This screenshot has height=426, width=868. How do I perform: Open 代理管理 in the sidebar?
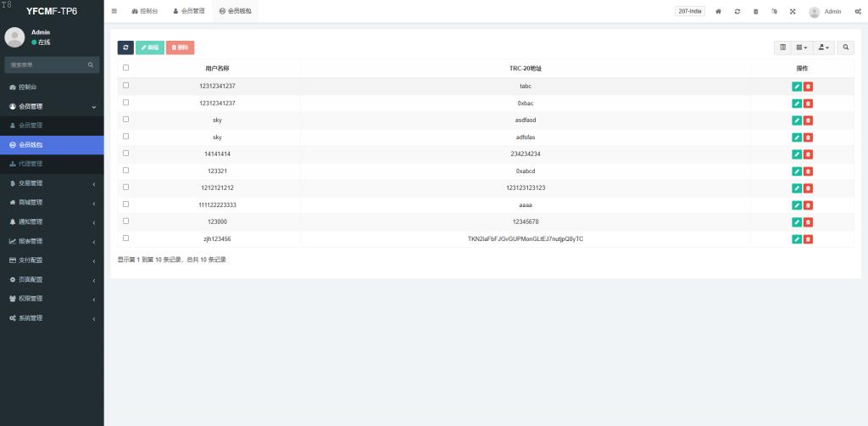pyautogui.click(x=52, y=164)
